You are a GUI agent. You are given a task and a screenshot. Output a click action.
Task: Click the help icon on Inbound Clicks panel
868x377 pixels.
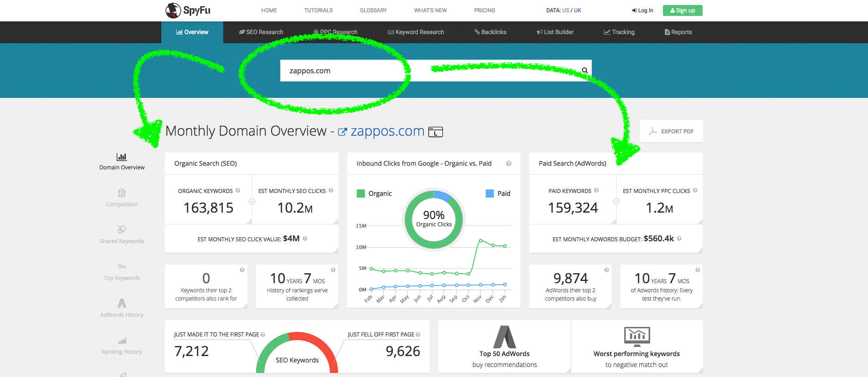(508, 163)
